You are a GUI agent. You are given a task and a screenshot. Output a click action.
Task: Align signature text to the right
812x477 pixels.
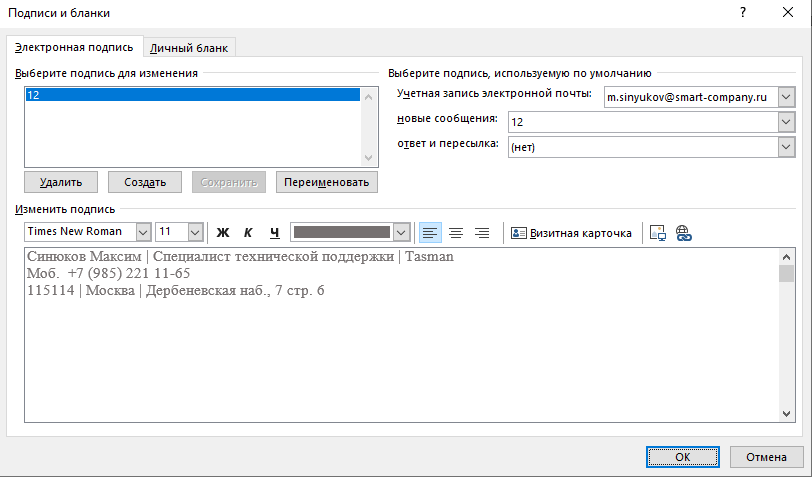pyautogui.click(x=482, y=233)
